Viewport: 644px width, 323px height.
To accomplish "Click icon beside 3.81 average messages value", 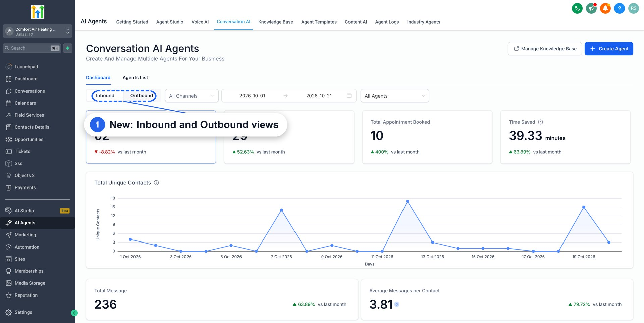I will [397, 304].
